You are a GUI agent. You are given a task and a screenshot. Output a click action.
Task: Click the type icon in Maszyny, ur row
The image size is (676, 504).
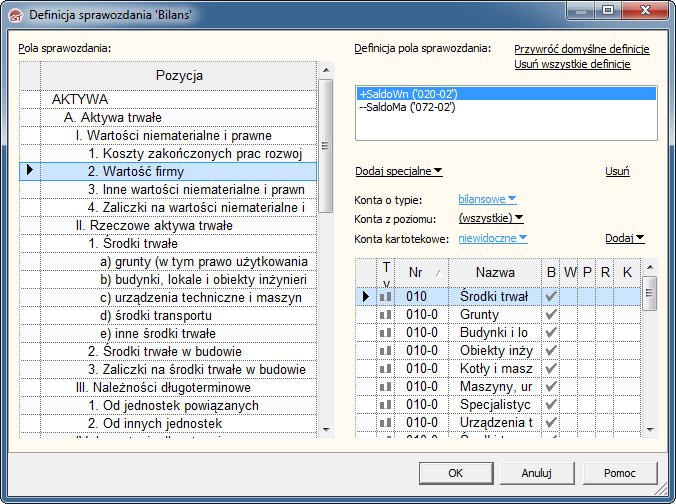click(x=386, y=387)
